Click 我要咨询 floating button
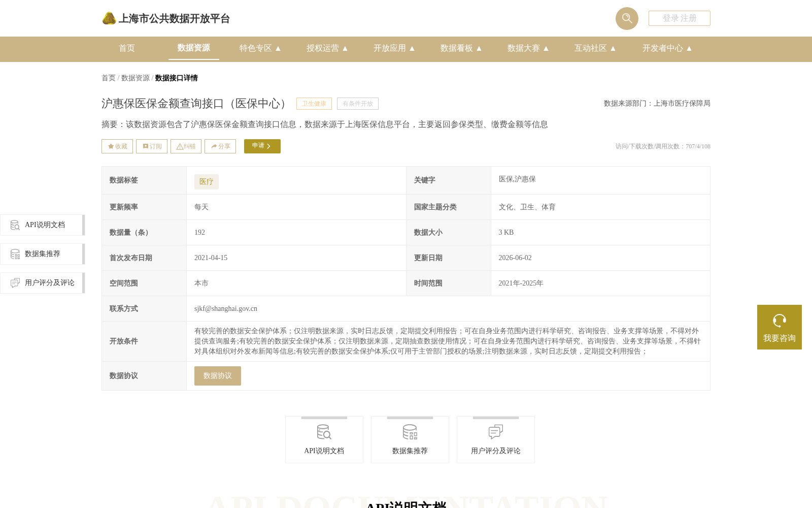 pyautogui.click(x=780, y=327)
